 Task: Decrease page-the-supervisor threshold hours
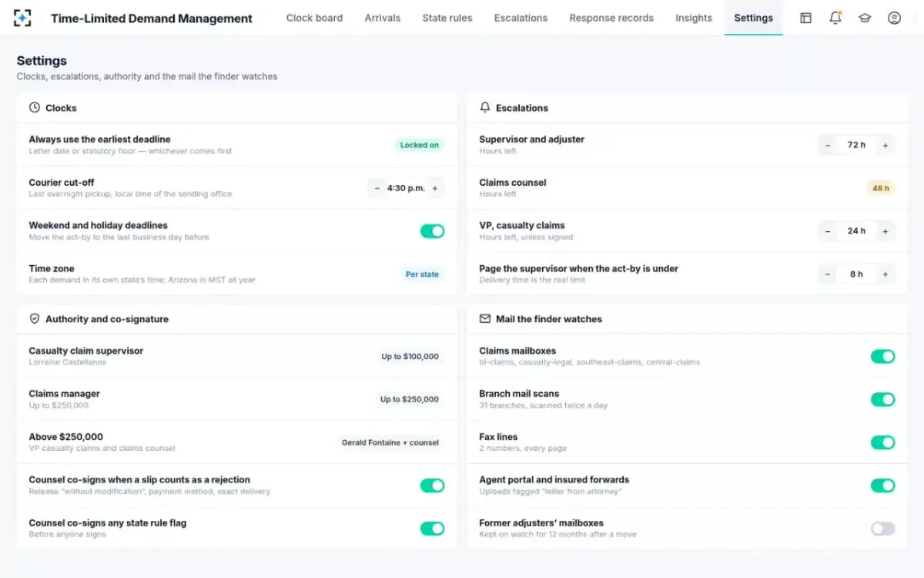pos(828,274)
